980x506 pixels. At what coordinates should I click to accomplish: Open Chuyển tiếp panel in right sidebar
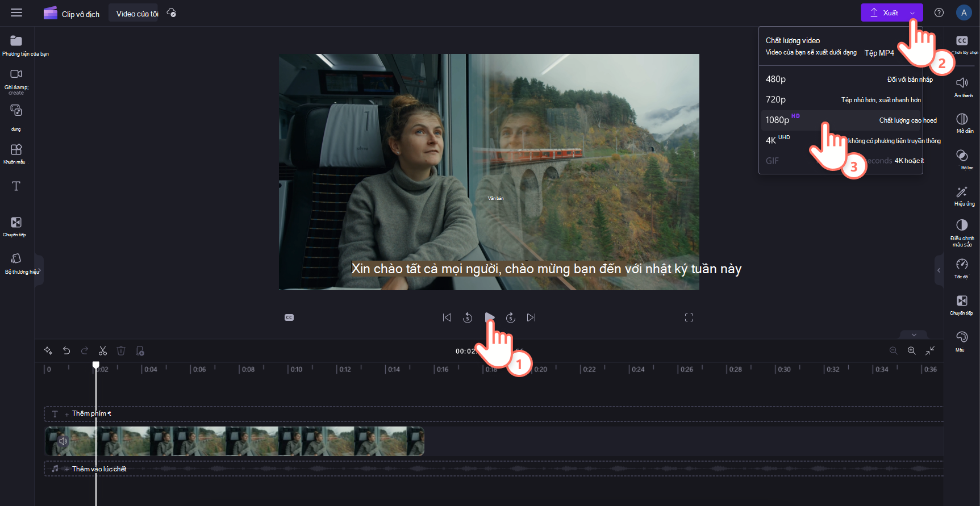click(x=962, y=304)
